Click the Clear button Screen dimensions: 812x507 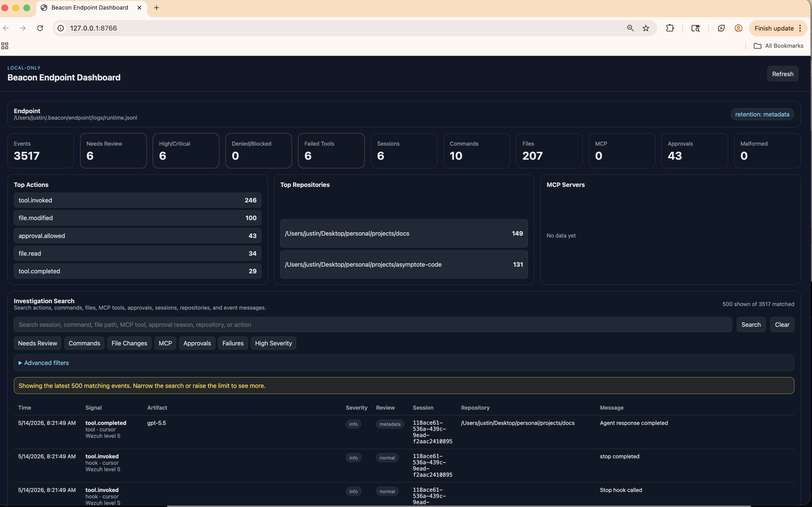782,325
